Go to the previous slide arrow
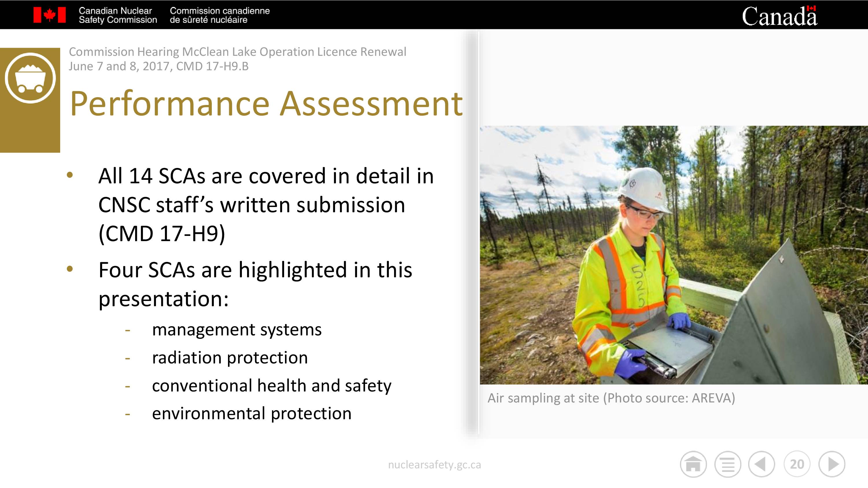 (x=762, y=464)
